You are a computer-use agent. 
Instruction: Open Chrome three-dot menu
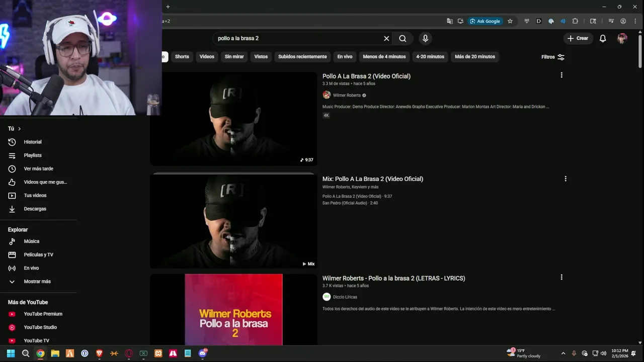(x=635, y=21)
